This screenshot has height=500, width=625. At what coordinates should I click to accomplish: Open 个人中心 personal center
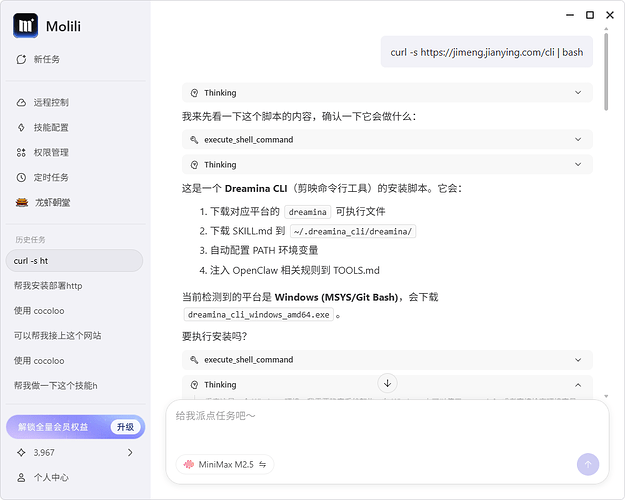click(x=50, y=478)
